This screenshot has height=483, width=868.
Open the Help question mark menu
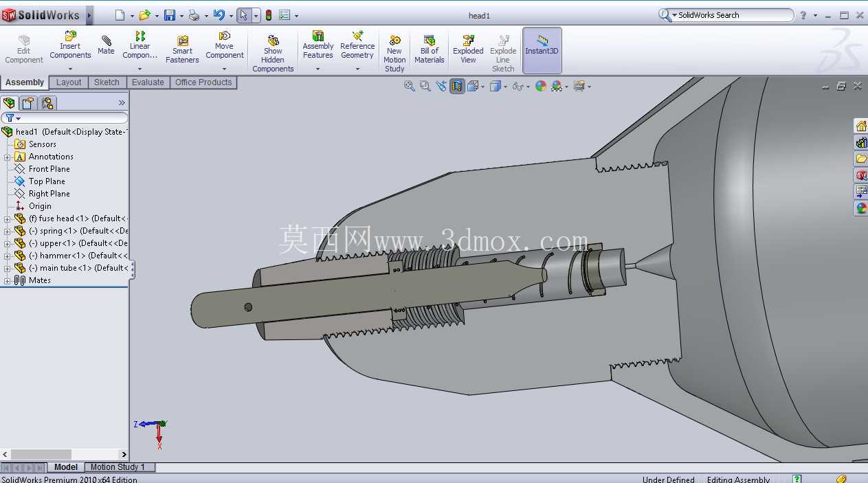click(x=803, y=15)
